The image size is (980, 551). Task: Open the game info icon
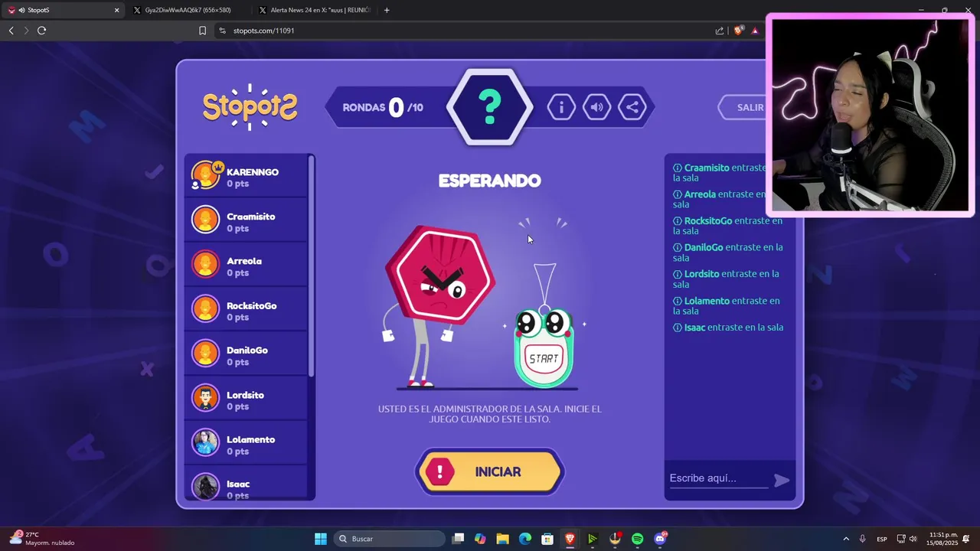[561, 107]
